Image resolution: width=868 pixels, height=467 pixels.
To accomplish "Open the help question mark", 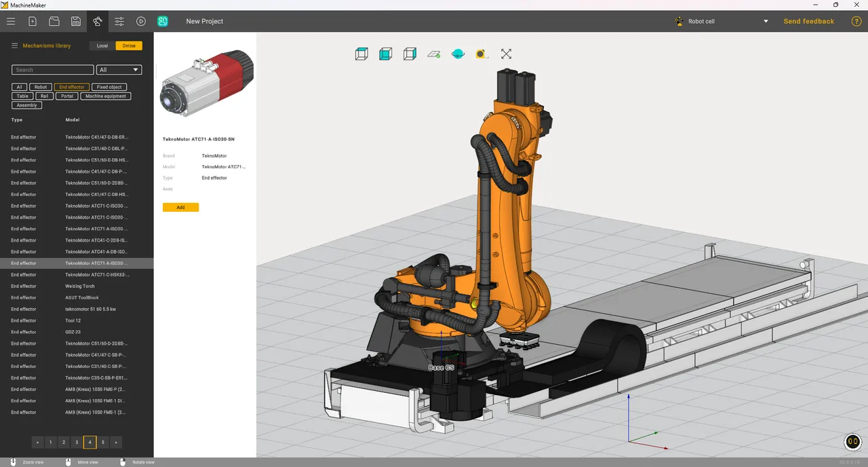I will click(856, 21).
